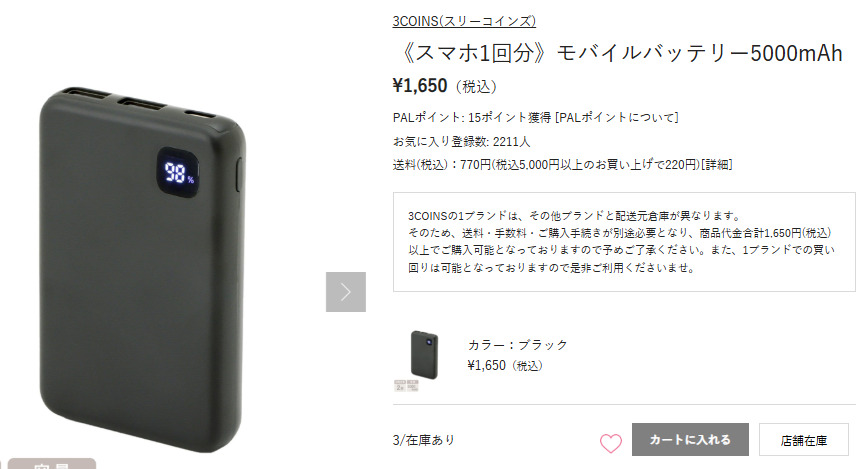
Task: Open the shipping 詳細 link
Action: point(716,164)
